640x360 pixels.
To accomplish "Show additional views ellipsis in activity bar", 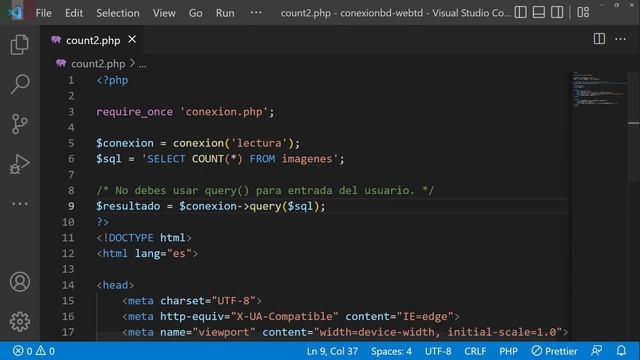I will pos(20,204).
